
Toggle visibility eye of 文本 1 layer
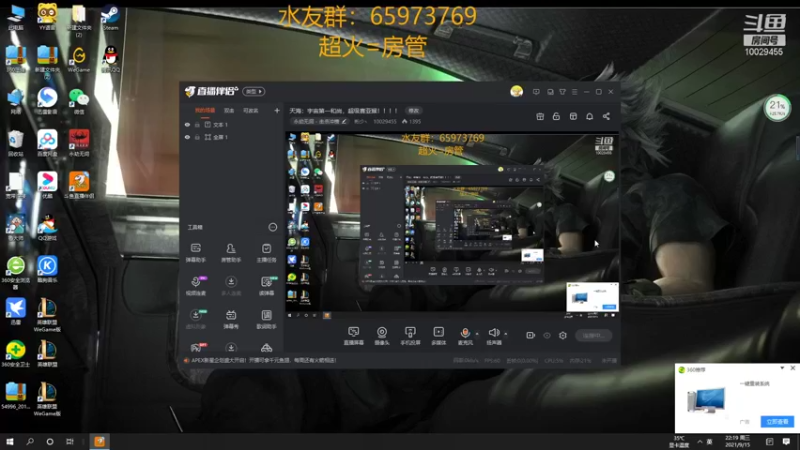[x=187, y=124]
